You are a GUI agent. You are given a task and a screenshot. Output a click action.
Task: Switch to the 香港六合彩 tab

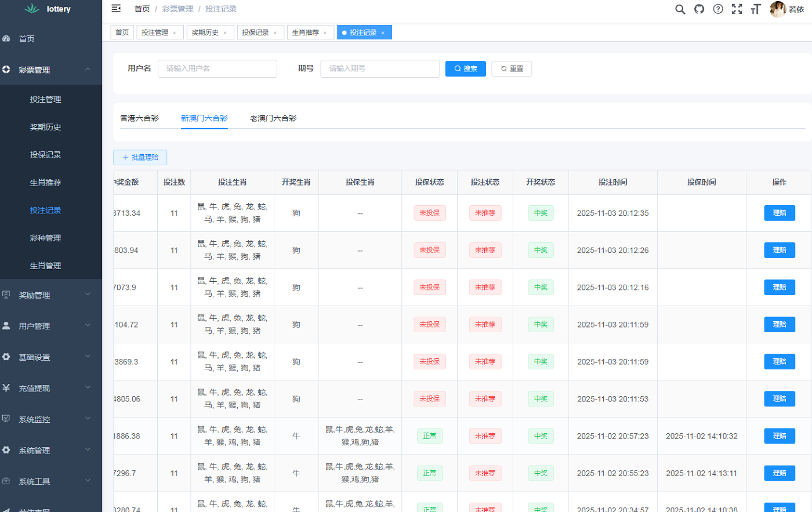pos(139,118)
